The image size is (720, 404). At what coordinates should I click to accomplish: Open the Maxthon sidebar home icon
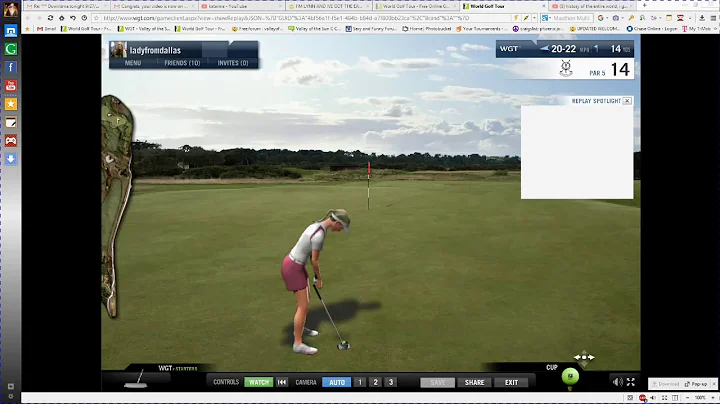[11, 31]
